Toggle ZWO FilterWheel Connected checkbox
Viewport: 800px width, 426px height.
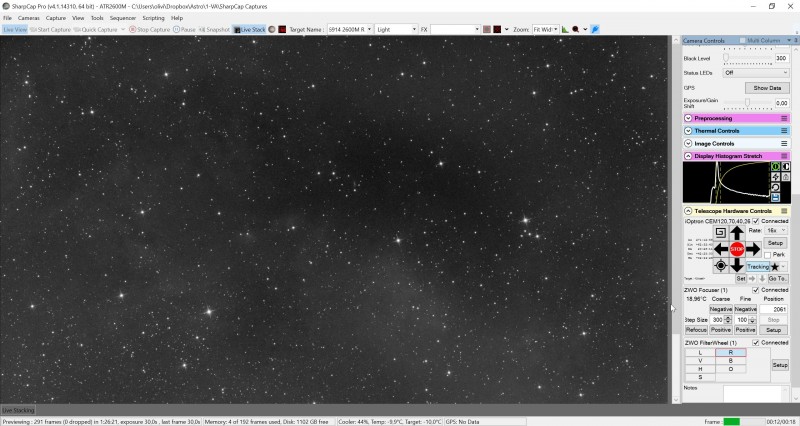pyautogui.click(x=756, y=343)
